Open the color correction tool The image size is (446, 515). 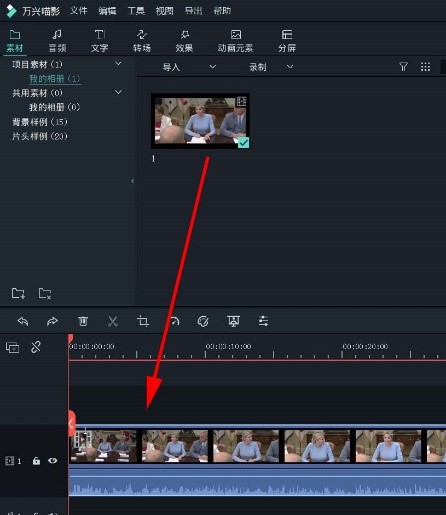pos(203,321)
